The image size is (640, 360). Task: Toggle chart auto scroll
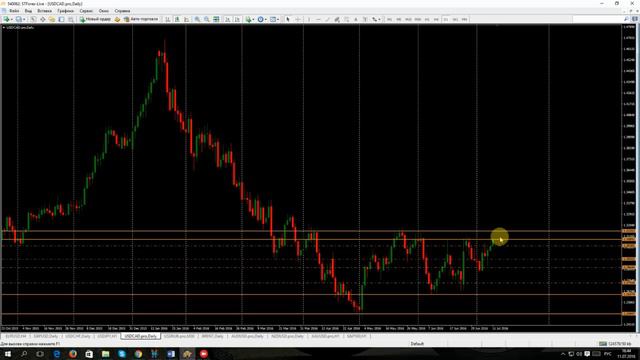(x=228, y=19)
